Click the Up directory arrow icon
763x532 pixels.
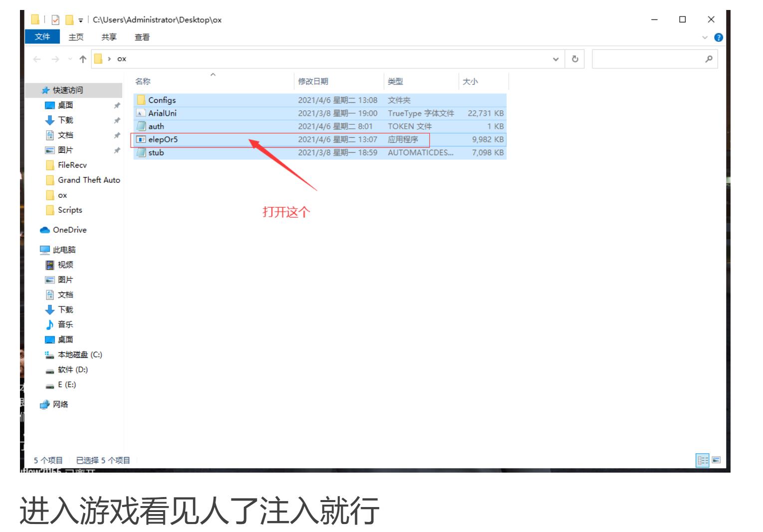click(x=83, y=59)
